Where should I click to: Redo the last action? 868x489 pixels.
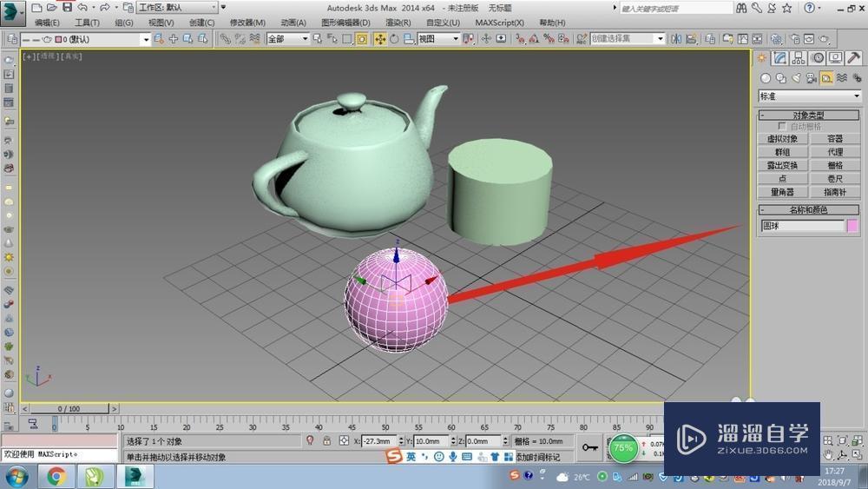point(104,8)
